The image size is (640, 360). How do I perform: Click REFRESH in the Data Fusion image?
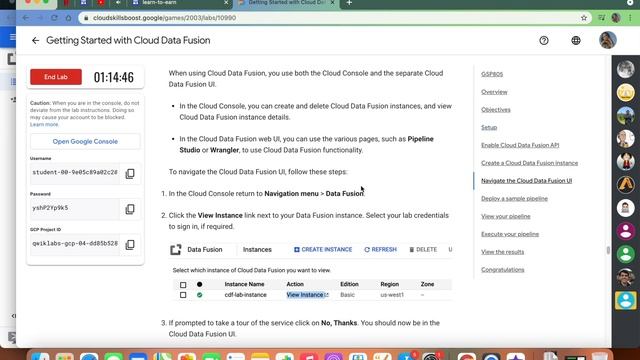point(380,249)
